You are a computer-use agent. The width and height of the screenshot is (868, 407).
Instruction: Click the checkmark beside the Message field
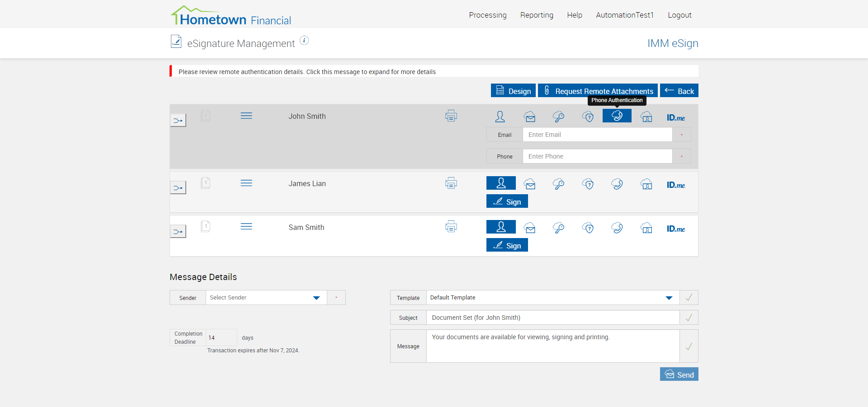coord(689,346)
